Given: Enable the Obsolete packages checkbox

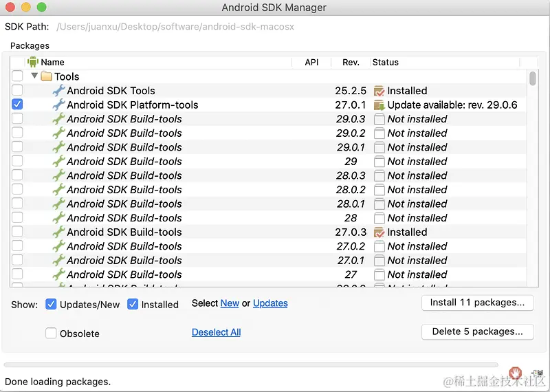Looking at the screenshot, I should pos(51,333).
